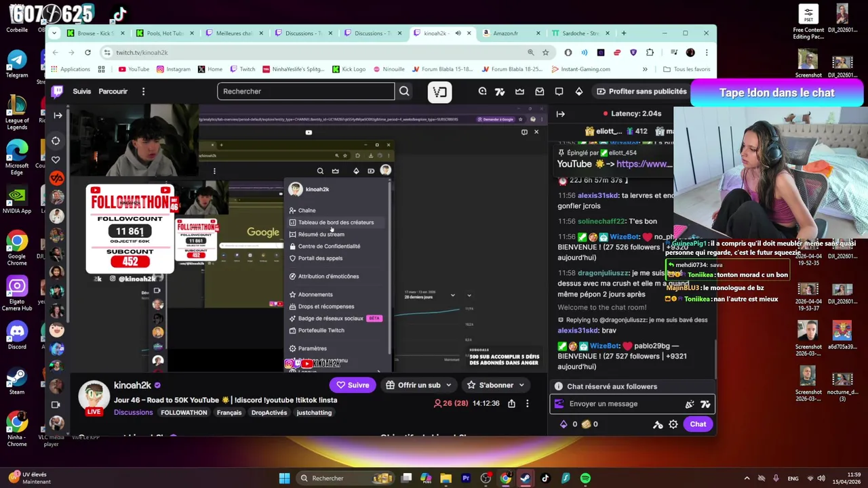Click the Get Bits diamond icon
This screenshot has height=488, width=868.
tap(578, 91)
